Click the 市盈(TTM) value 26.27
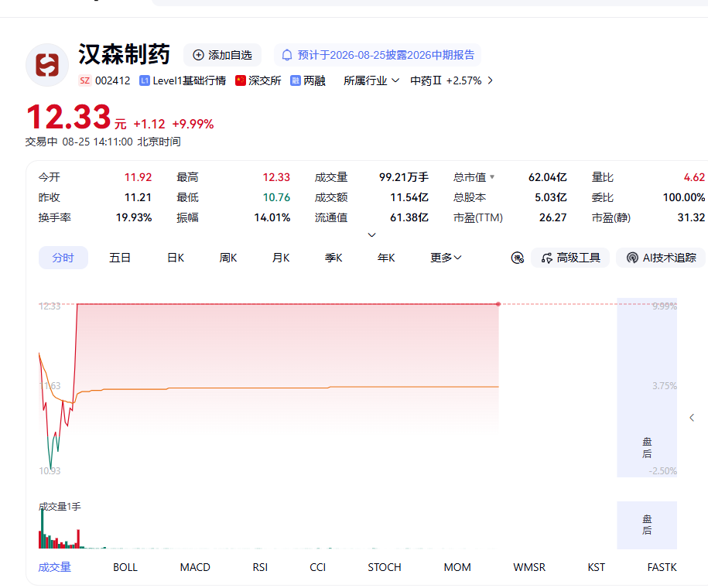Viewport: 708px width, 588px height. pos(552,217)
